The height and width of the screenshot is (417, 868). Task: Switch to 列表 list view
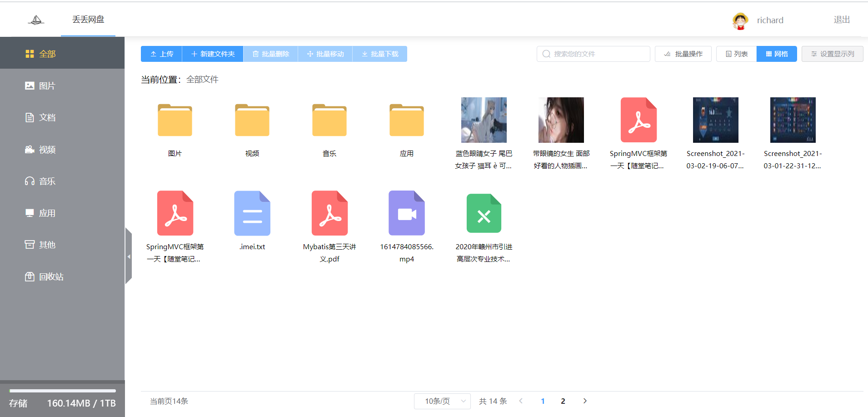click(736, 54)
